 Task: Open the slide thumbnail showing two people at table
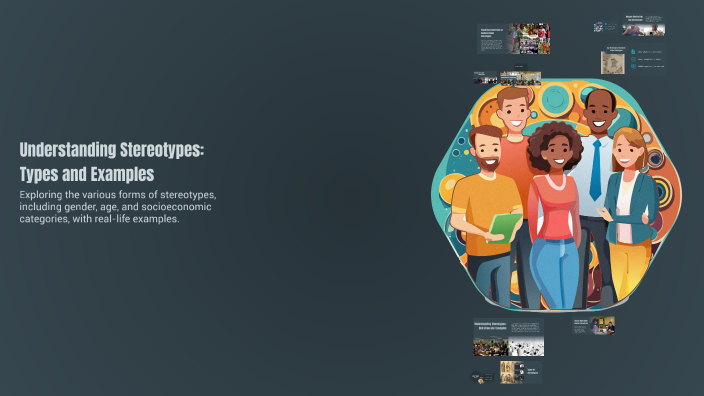tap(594, 326)
